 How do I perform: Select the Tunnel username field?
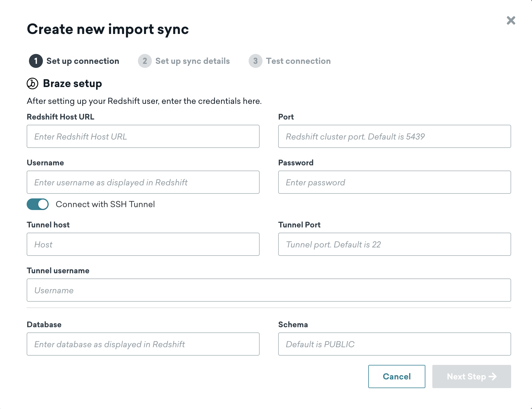click(x=269, y=290)
